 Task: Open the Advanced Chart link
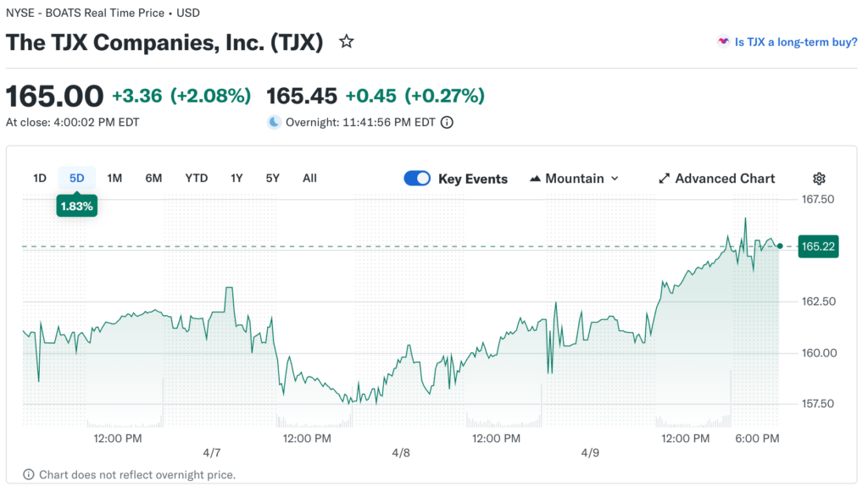(x=725, y=179)
